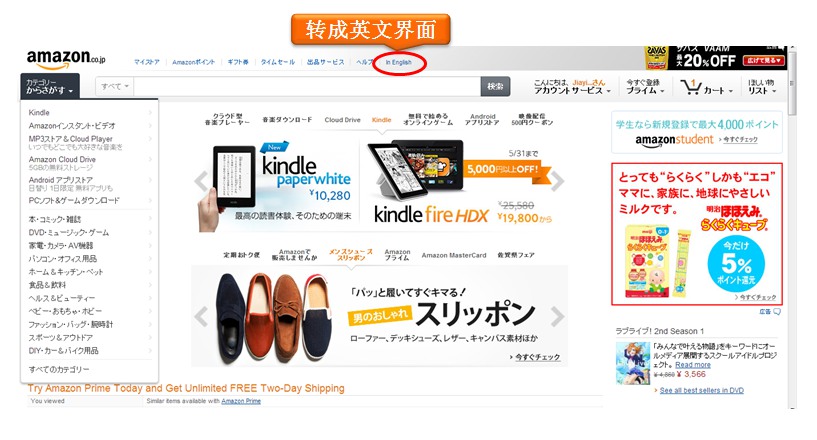817x440 pixels.
Task: Select the Cloud Drive tab
Action: [x=342, y=120]
